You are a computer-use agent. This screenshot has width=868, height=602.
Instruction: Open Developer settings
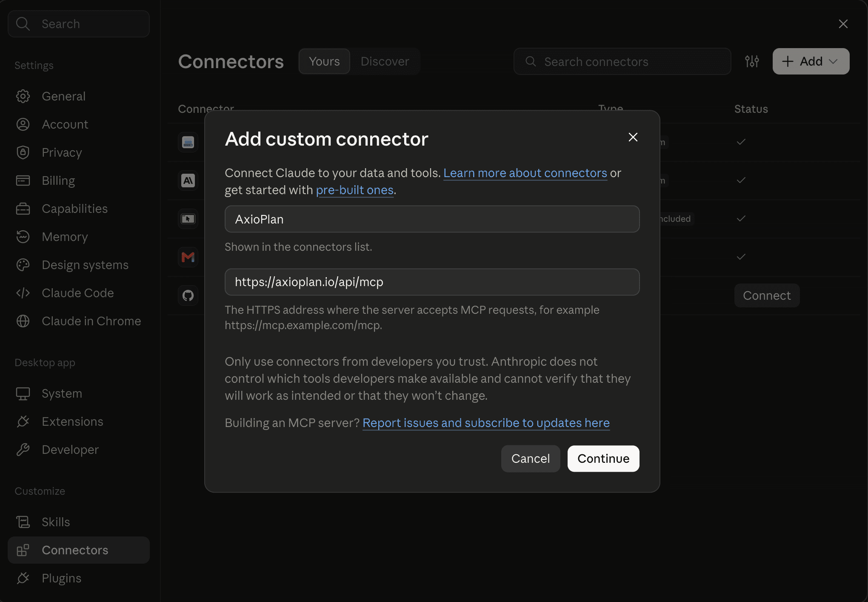point(79,450)
